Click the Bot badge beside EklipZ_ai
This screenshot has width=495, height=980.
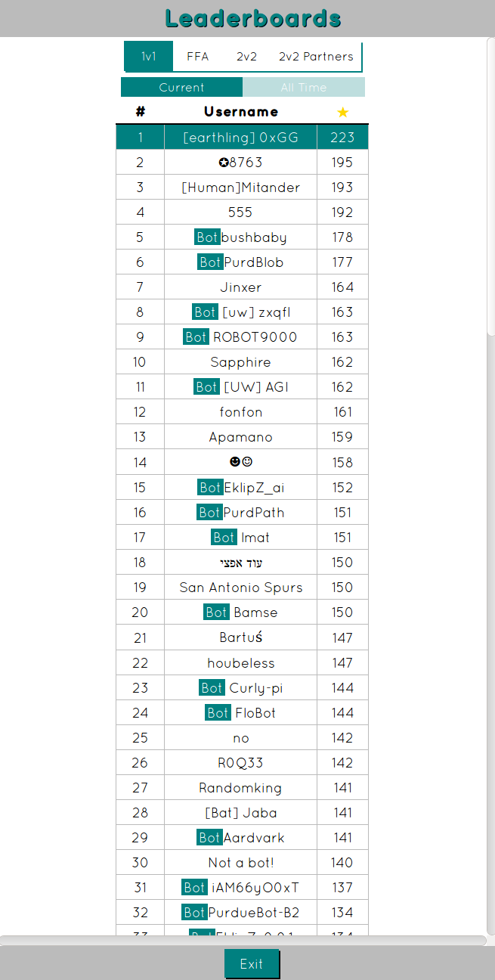coord(210,488)
